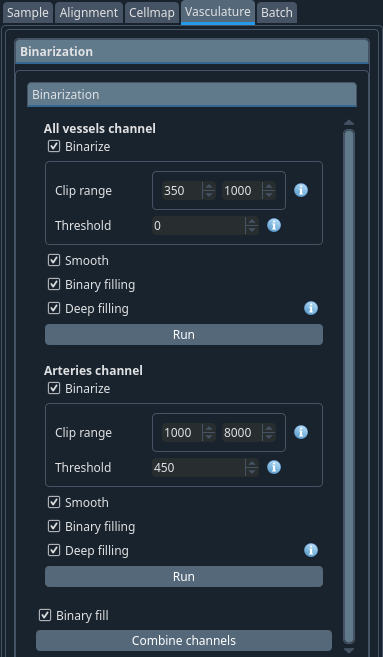This screenshot has height=657, width=383.
Task: Click scroll-up arrow at top of scrollbar
Action: click(x=349, y=123)
